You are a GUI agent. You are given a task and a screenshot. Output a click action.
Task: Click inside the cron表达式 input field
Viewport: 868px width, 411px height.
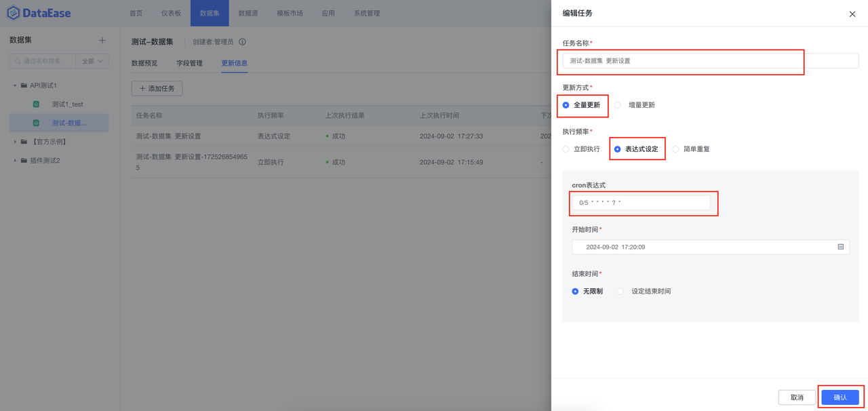coord(643,202)
